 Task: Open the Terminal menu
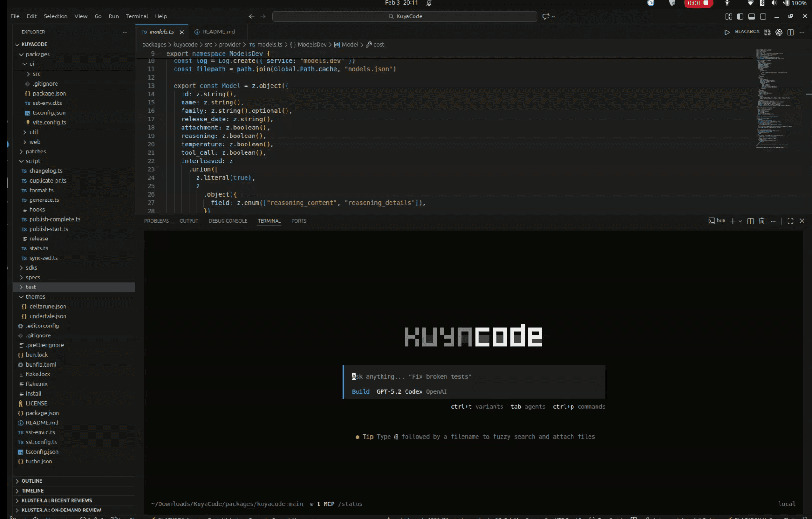coord(136,16)
